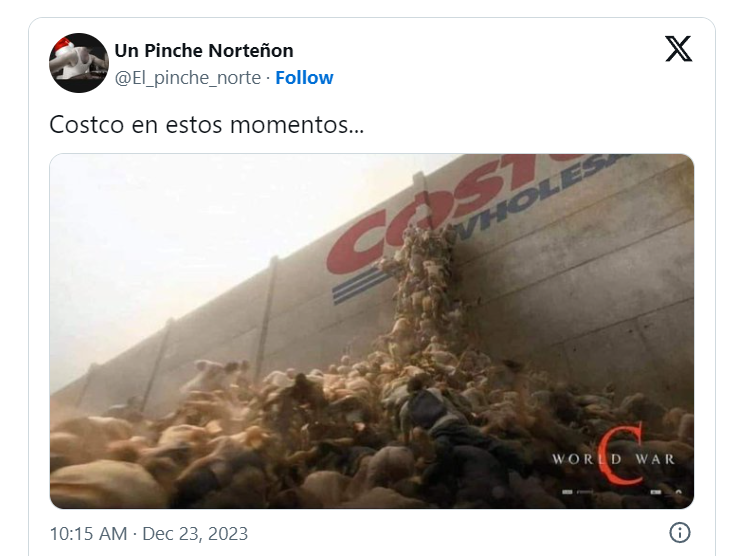The image size is (753, 556).
Task: Click the Dec 23, 2023 date
Action: tap(195, 533)
